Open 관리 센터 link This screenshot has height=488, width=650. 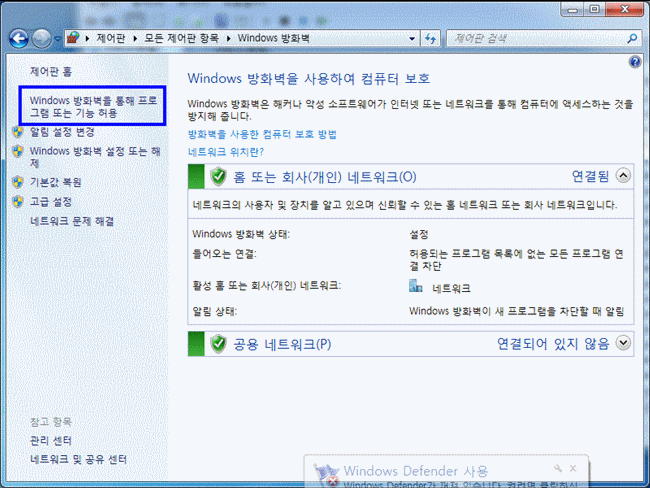click(51, 440)
